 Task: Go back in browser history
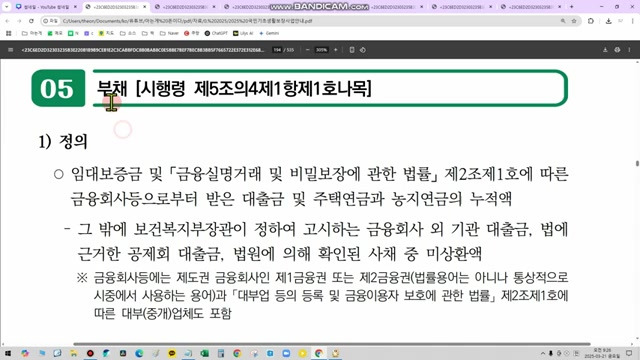(8, 21)
